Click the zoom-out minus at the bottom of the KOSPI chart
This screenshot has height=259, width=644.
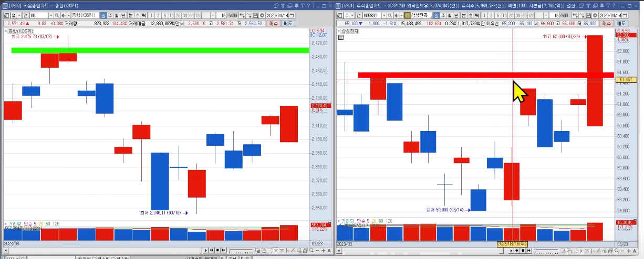(317, 251)
